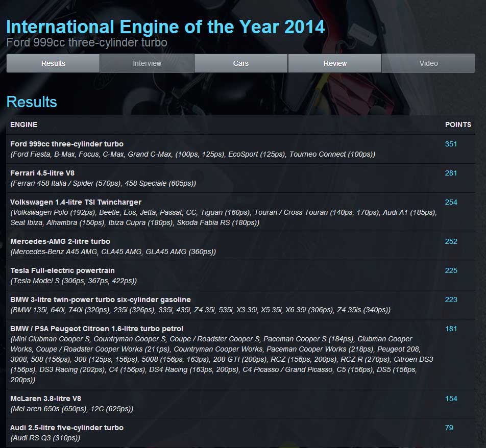The image size is (486, 448).
Task: Click the 79 points value for Audi
Action: coord(449,428)
